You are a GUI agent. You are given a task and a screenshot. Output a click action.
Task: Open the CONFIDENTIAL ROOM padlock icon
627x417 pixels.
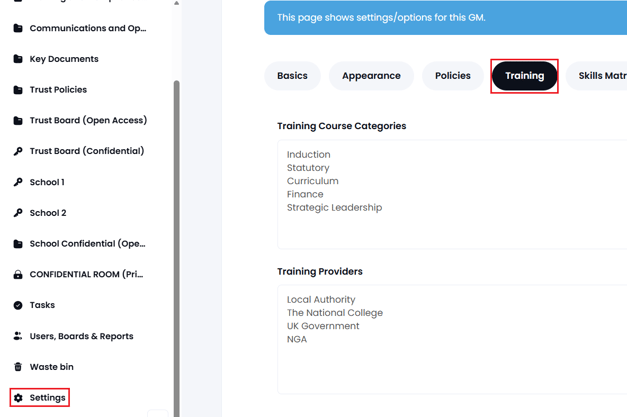pos(18,274)
